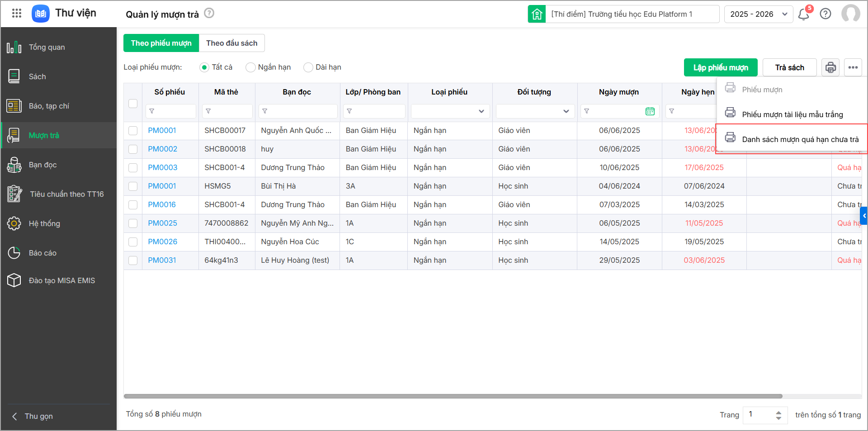Open loan slip PM0025 link
The width and height of the screenshot is (868, 431).
tap(162, 223)
